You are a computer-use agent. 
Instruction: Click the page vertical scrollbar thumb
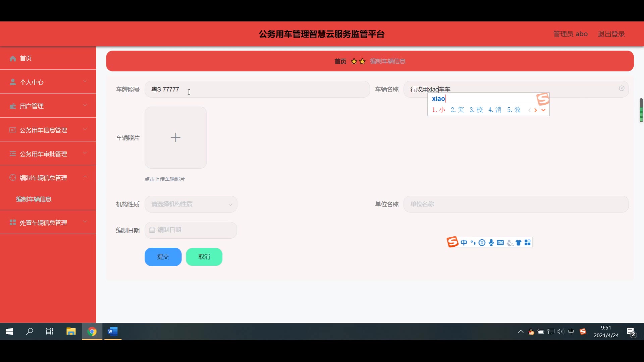[641, 111]
